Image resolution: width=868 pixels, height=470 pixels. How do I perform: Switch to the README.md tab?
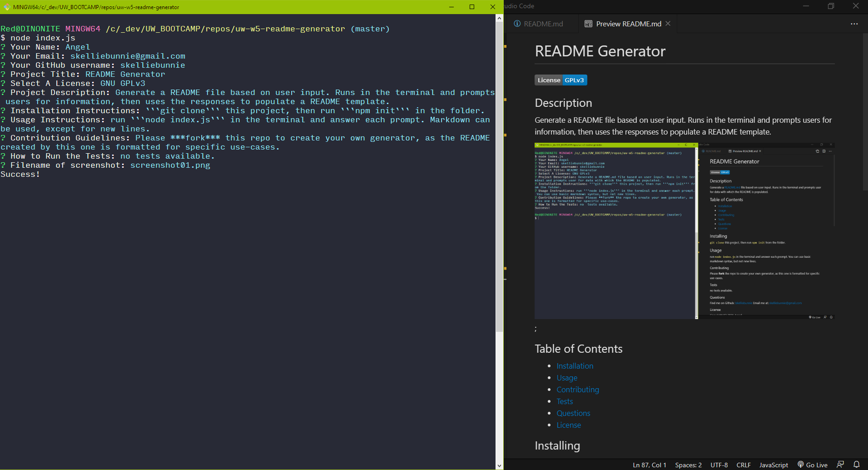coord(545,24)
